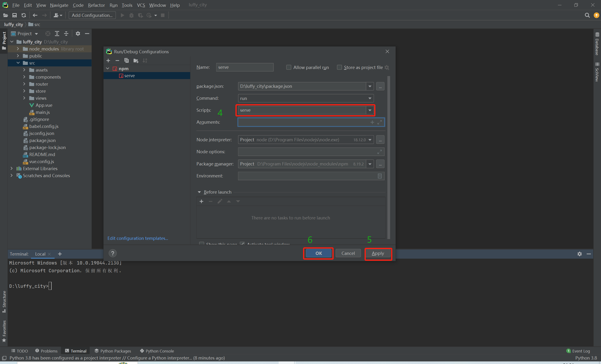Click the copy configuration icon
601x364 pixels.
pyautogui.click(x=126, y=61)
